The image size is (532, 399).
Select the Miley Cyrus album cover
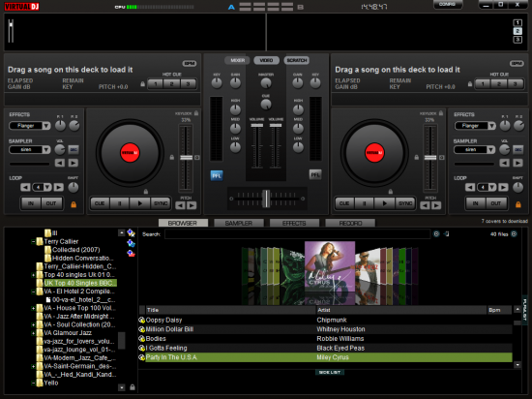tap(330, 266)
